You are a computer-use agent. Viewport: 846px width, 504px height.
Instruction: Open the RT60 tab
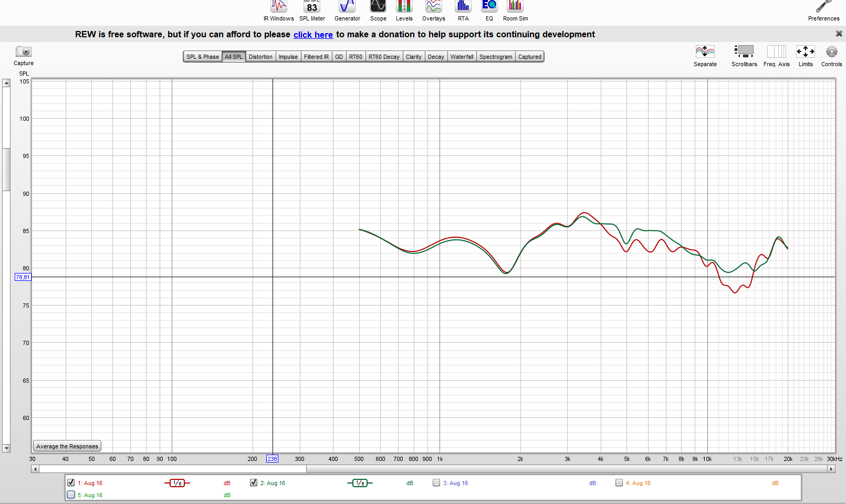[356, 57]
